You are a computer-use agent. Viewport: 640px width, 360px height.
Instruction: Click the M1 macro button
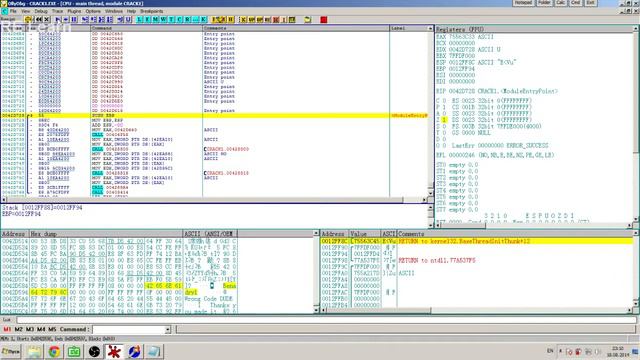tap(7, 329)
